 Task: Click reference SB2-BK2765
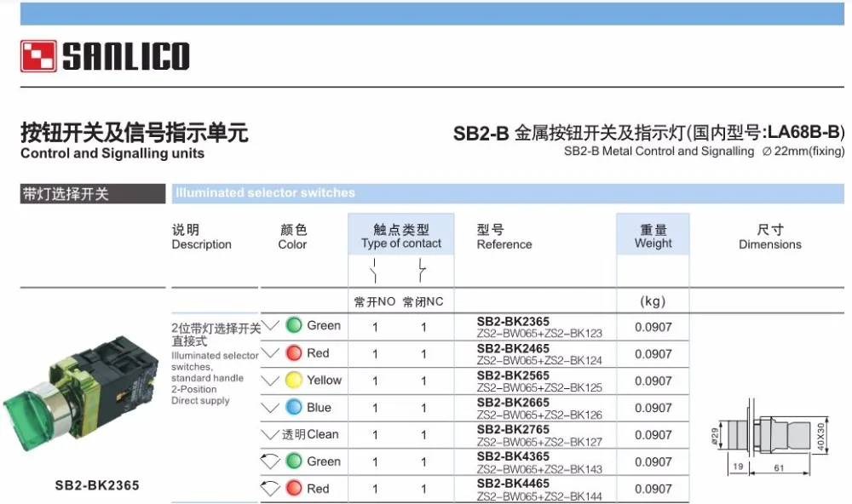pos(513,430)
